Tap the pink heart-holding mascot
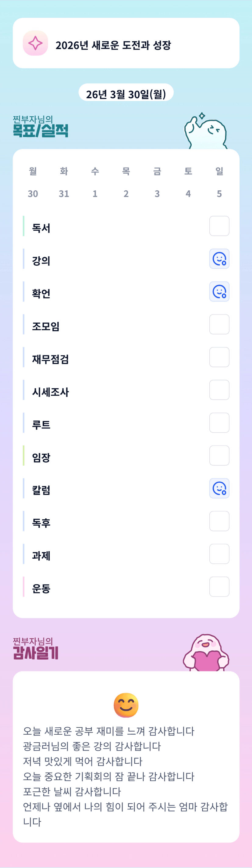 click(x=206, y=653)
